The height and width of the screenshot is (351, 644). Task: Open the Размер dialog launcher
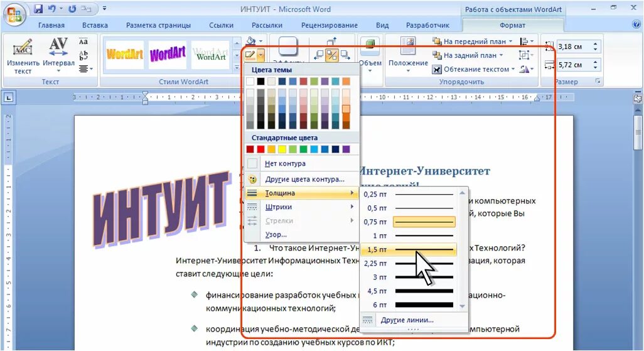click(598, 82)
